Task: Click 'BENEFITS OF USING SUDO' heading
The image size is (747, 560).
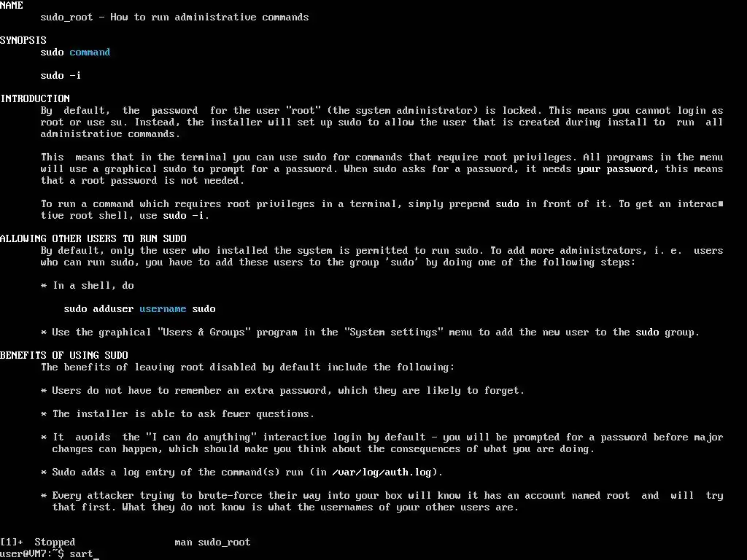Action: point(64,355)
